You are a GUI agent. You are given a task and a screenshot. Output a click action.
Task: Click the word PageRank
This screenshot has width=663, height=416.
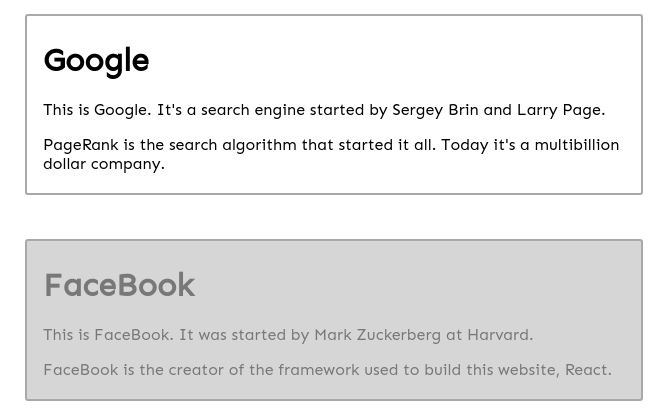pos(81,145)
